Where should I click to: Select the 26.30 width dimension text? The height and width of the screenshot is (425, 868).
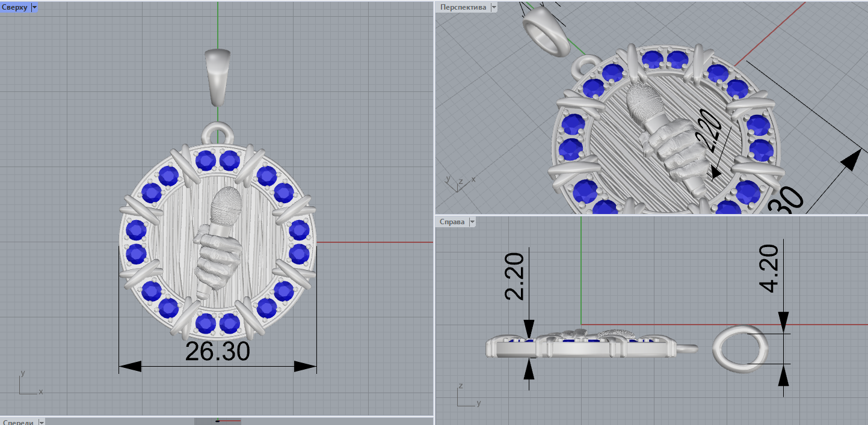point(217,352)
